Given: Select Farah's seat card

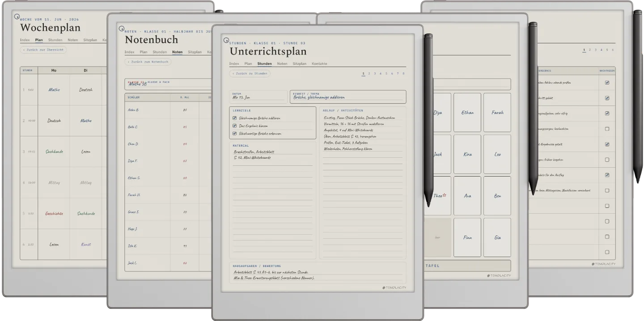Looking at the screenshot, I should point(497,113).
